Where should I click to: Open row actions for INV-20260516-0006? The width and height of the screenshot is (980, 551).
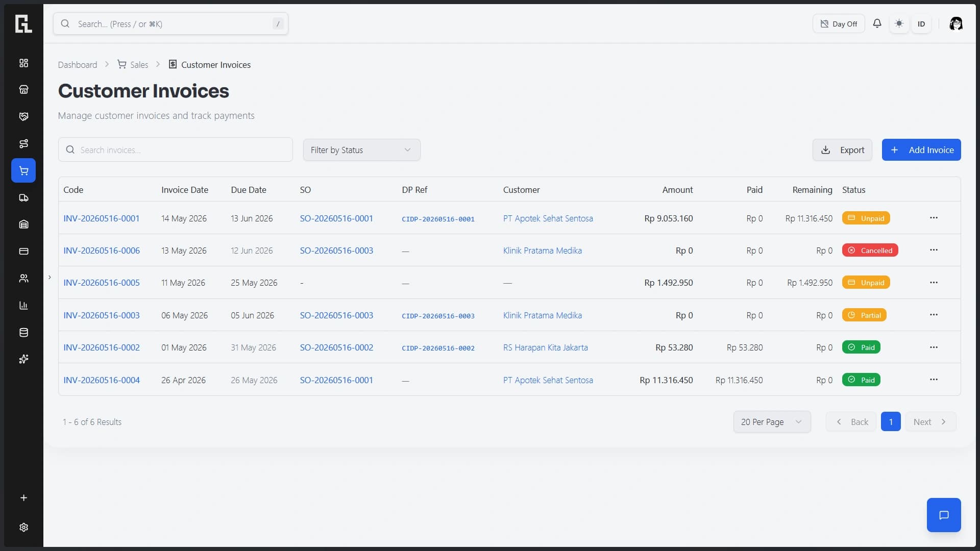(x=934, y=250)
